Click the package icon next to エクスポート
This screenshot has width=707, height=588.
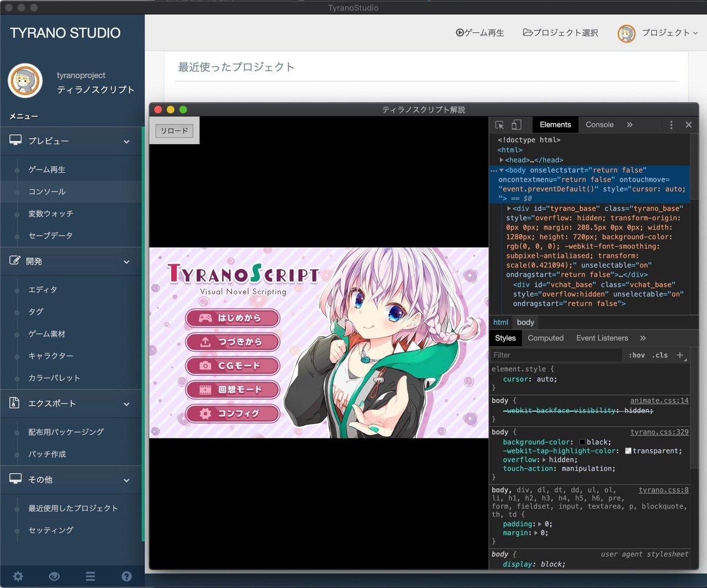(x=14, y=402)
